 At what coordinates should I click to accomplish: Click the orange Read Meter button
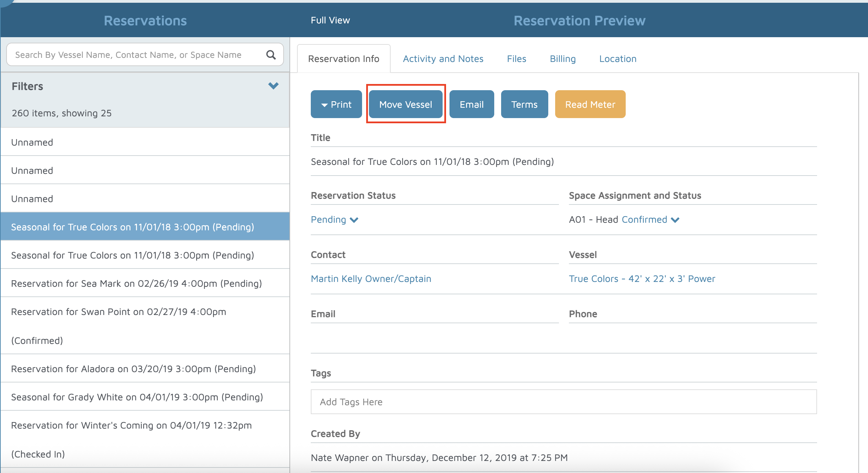click(590, 104)
